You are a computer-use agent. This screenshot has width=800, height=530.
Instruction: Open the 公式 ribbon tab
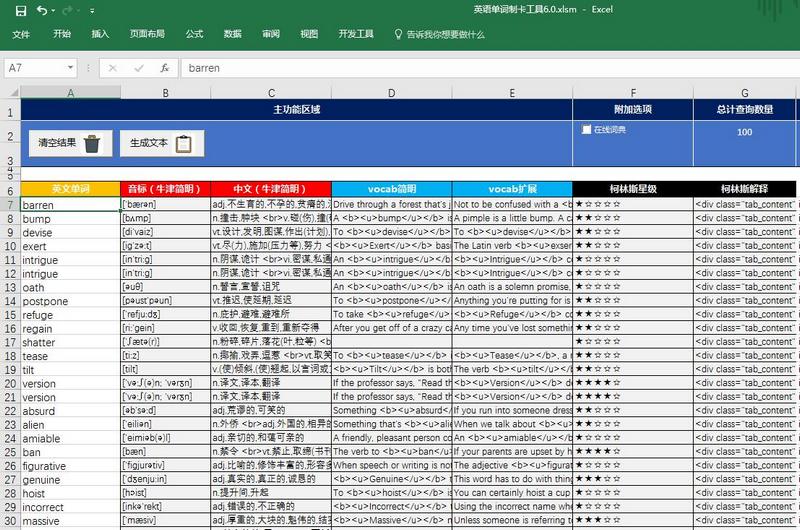pyautogui.click(x=194, y=34)
